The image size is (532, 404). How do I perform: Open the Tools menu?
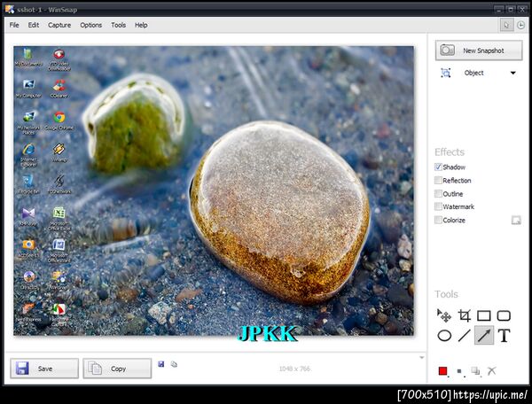pyautogui.click(x=119, y=25)
